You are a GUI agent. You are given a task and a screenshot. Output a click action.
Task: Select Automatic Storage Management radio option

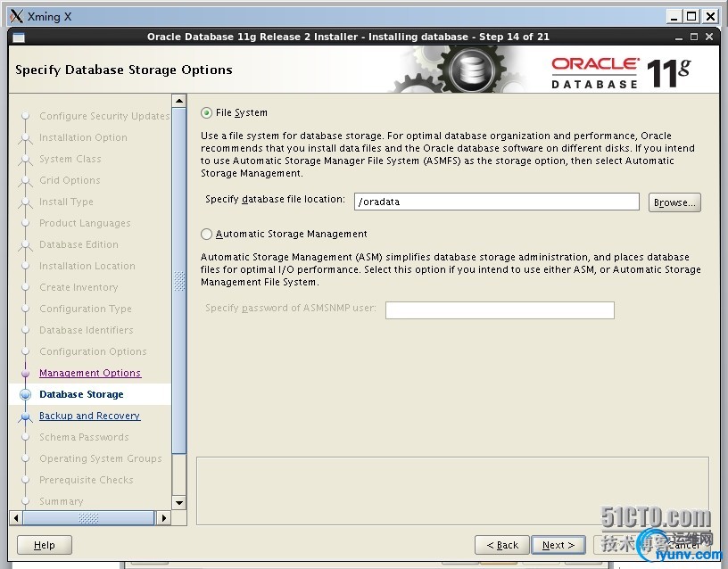[207, 234]
